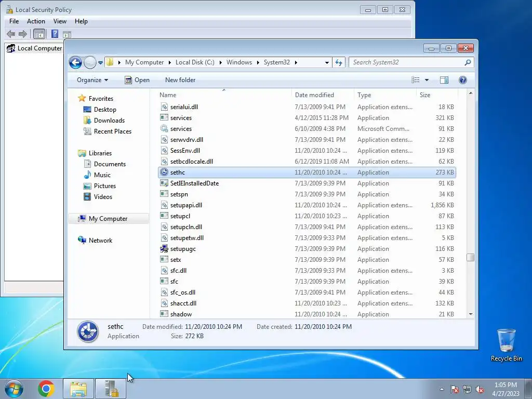Open the Music library
Screen dimensions: 532x399
pos(102,175)
